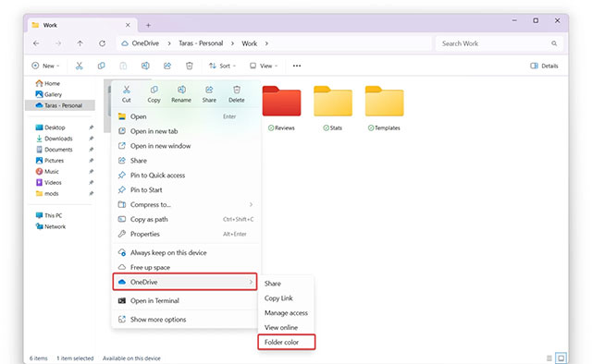Select Share in context menu list
The image size is (592, 364).
(x=185, y=161)
